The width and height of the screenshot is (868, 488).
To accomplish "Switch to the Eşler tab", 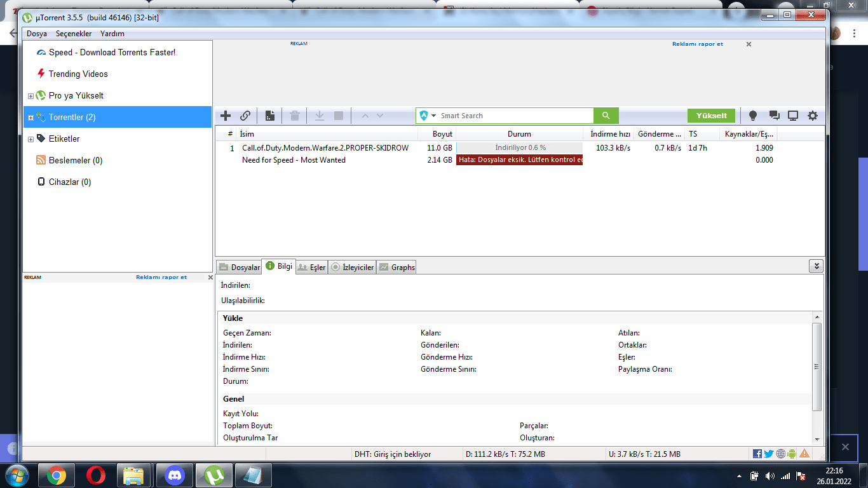I will tap(311, 268).
